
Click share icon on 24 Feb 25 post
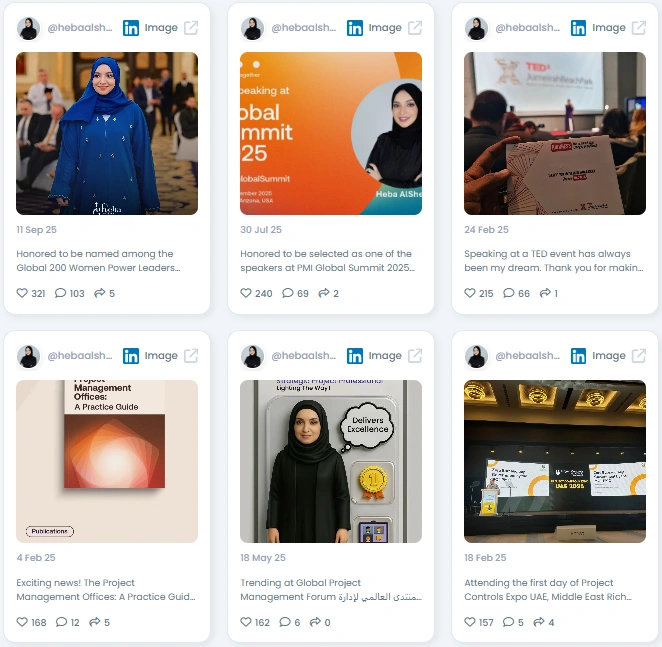coord(545,293)
